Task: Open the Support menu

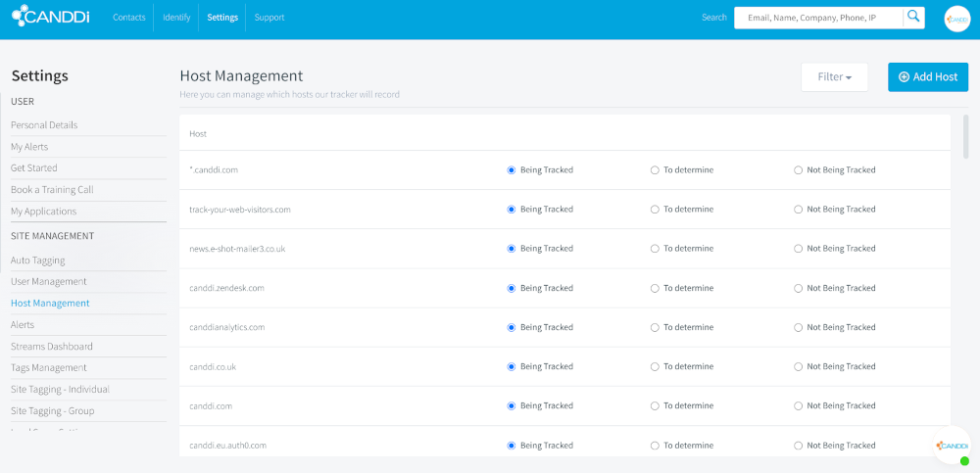Action: (x=269, y=18)
